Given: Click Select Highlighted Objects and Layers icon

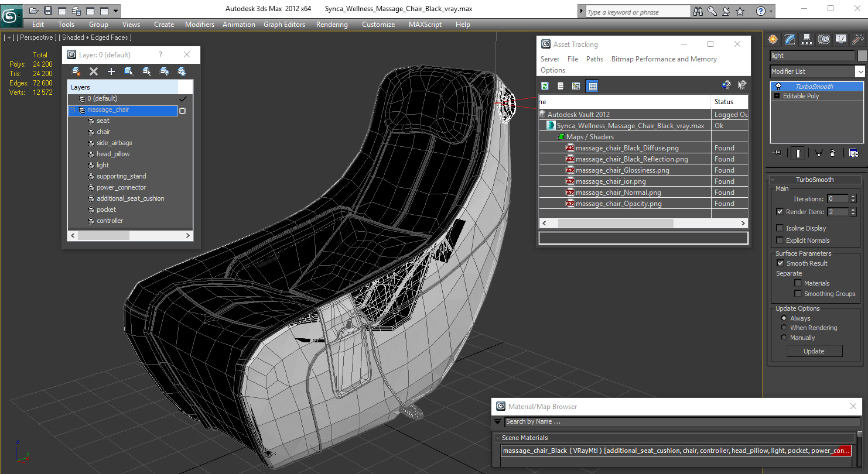Looking at the screenshot, I should pos(129,71).
